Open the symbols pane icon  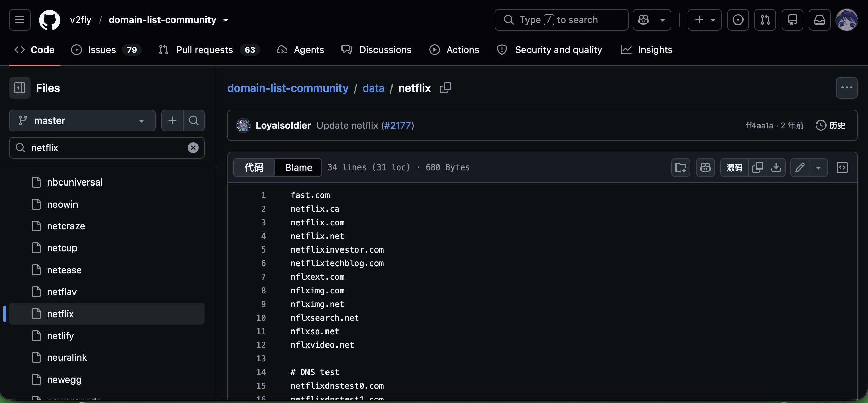(842, 167)
